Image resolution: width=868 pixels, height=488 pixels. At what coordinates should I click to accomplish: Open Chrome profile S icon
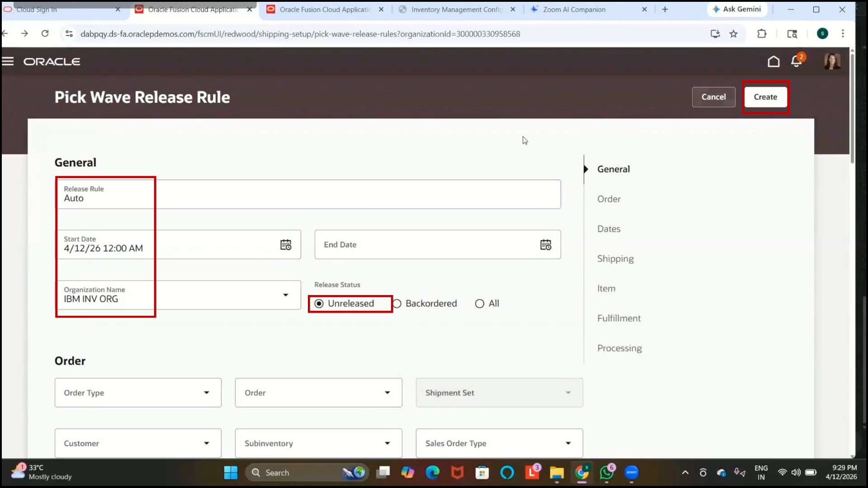(x=822, y=33)
